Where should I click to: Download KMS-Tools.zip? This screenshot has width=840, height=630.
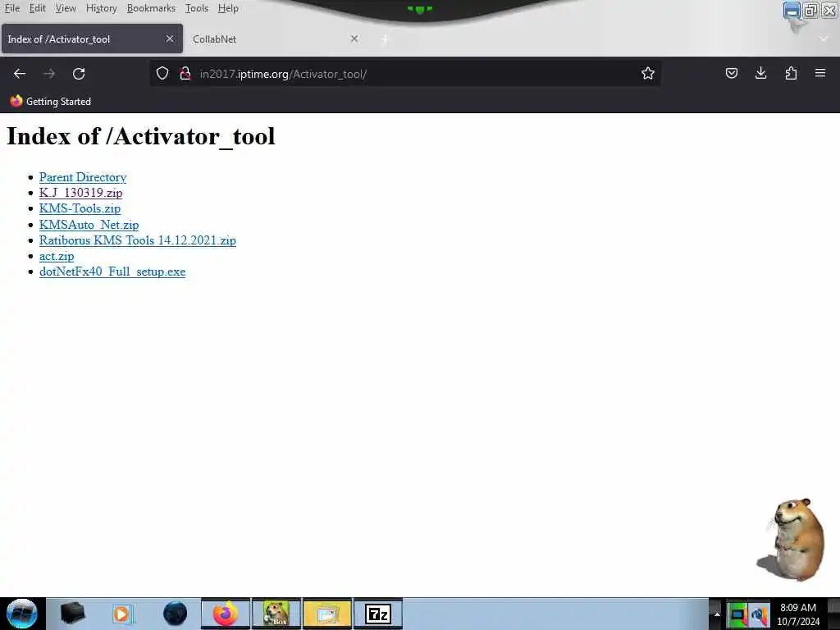tap(80, 208)
